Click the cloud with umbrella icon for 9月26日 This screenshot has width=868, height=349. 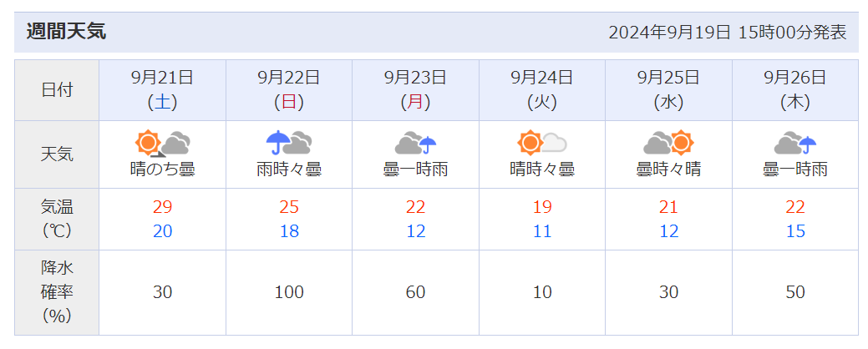tap(795, 144)
